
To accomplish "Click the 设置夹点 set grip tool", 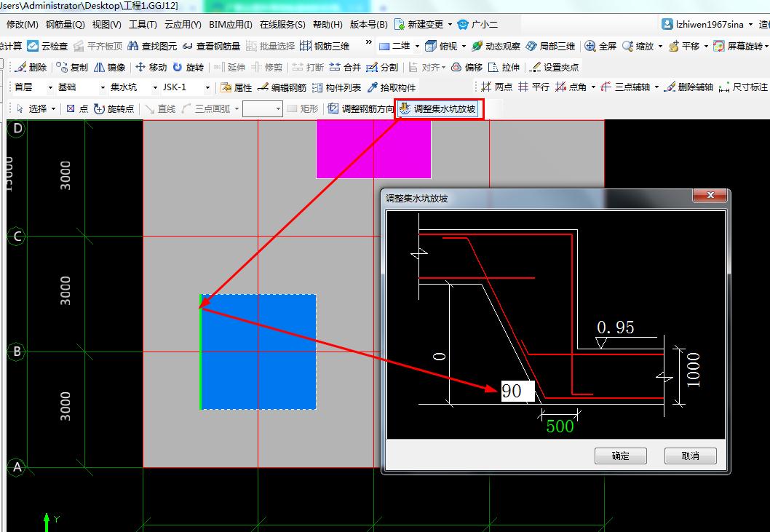I will pos(555,67).
